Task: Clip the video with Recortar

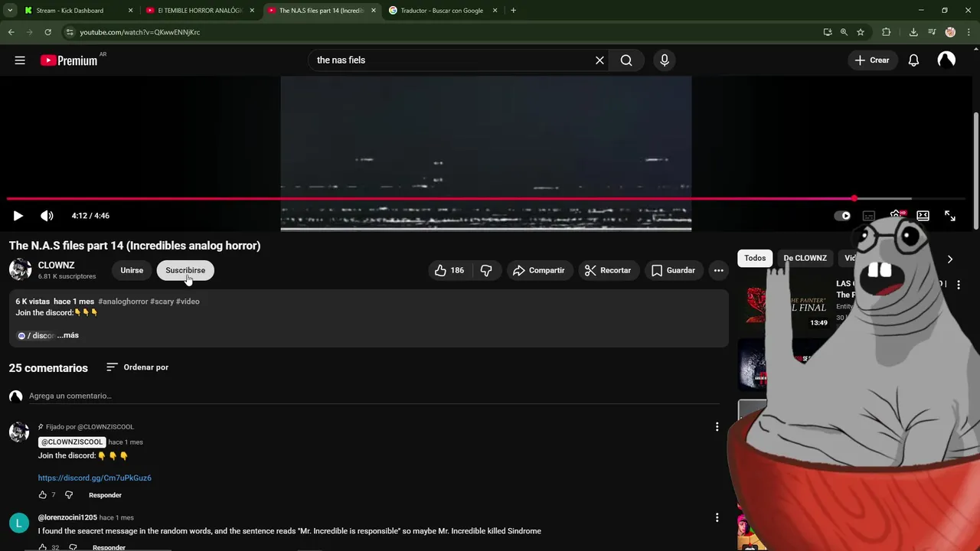Action: click(608, 270)
